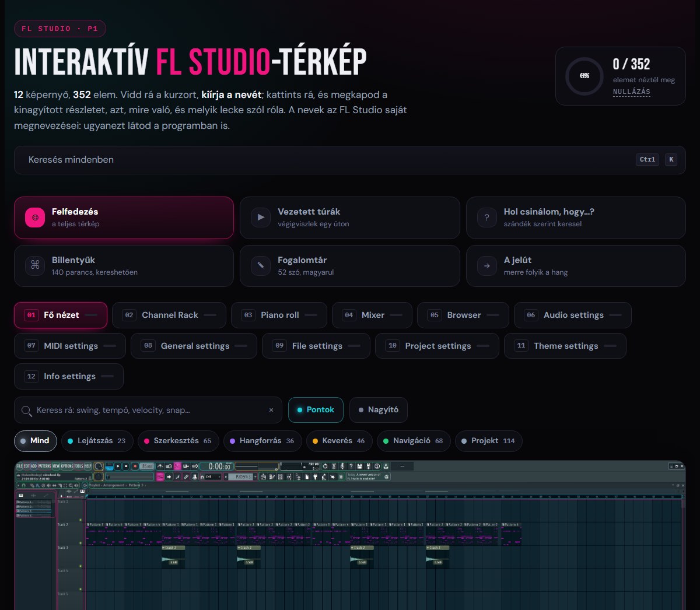
Task: Open the Pattern 3 selector in FL toolbar
Action: 240,476
